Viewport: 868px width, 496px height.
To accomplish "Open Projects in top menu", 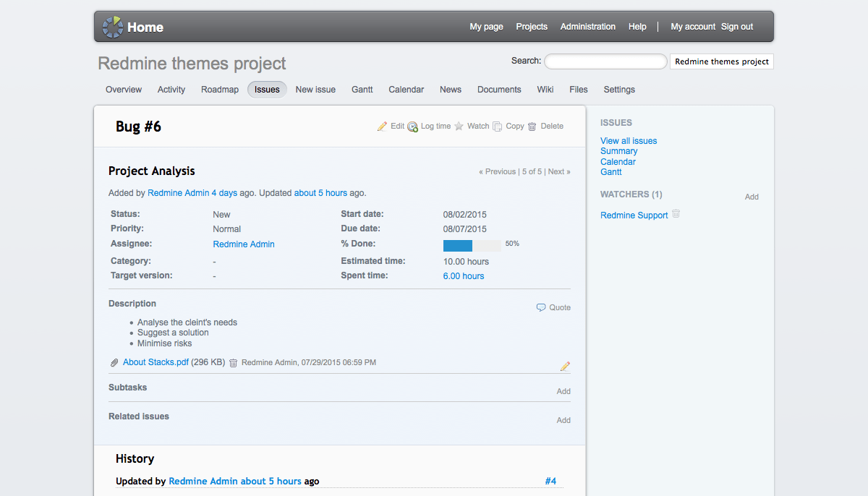I will (x=532, y=27).
